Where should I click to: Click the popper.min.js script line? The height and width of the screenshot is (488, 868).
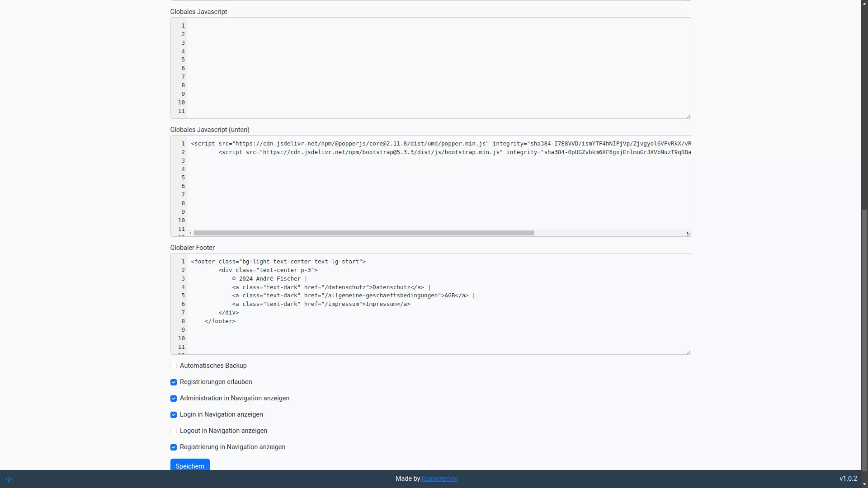[441, 144]
